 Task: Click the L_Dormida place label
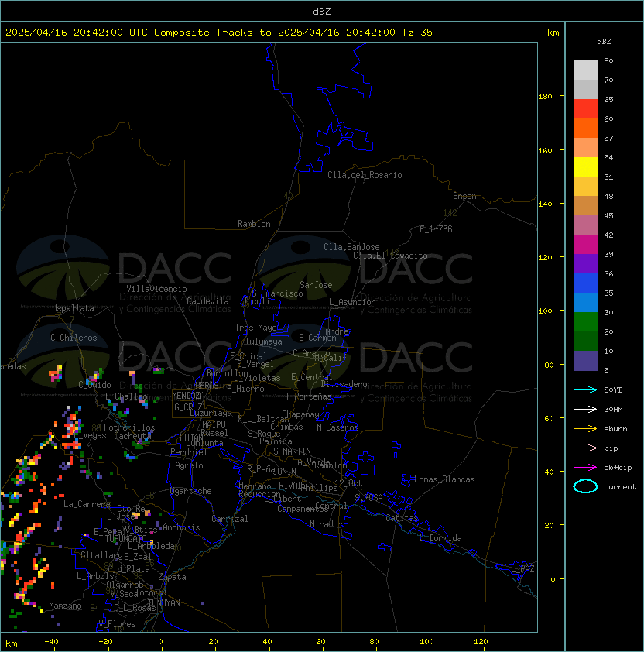pyautogui.click(x=440, y=538)
